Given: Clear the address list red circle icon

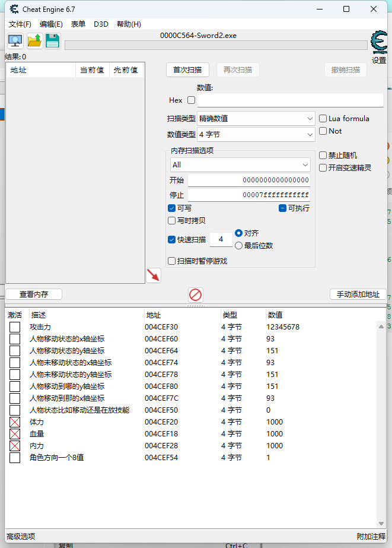Looking at the screenshot, I should pos(196,295).
